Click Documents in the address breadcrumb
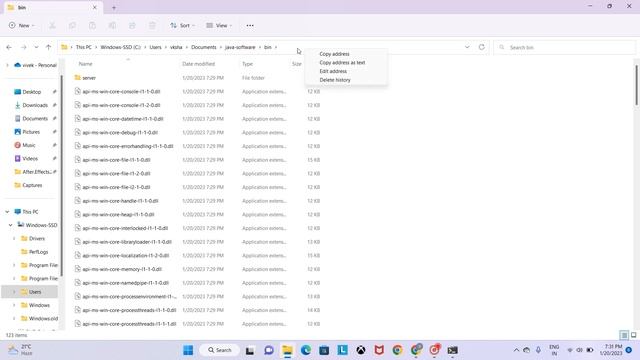 [204, 47]
